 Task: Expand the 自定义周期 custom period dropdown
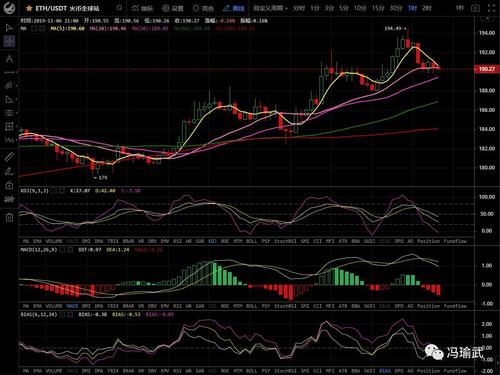click(270, 8)
